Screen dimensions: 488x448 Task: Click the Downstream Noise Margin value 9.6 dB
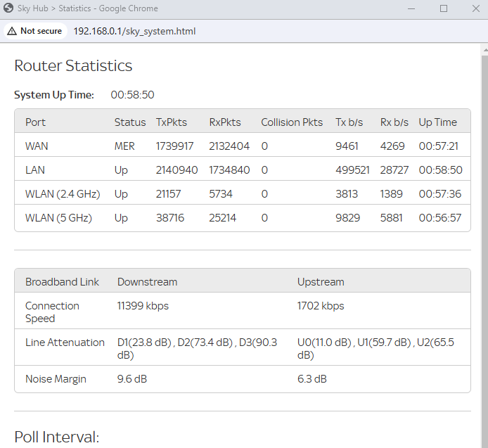pyautogui.click(x=132, y=379)
